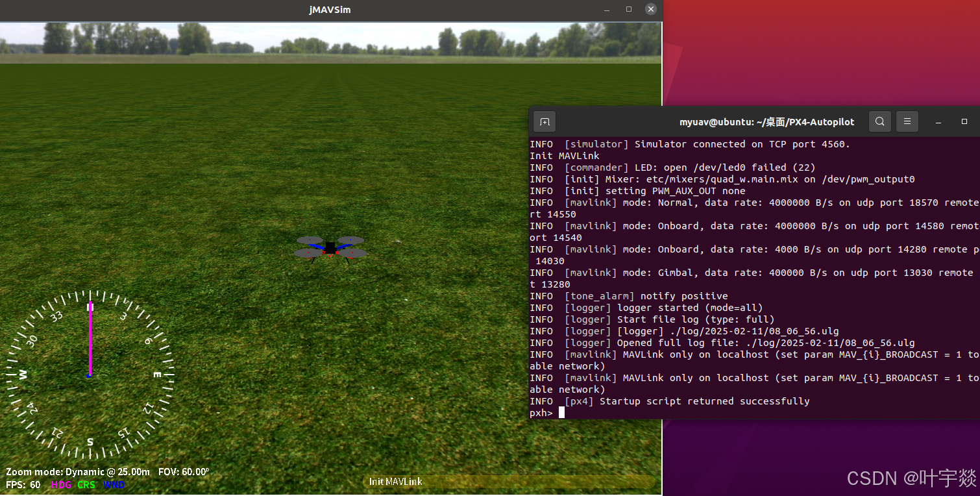The image size is (980, 496).
Task: Click the Start file log (type: full) line
Action: pyautogui.click(x=652, y=319)
